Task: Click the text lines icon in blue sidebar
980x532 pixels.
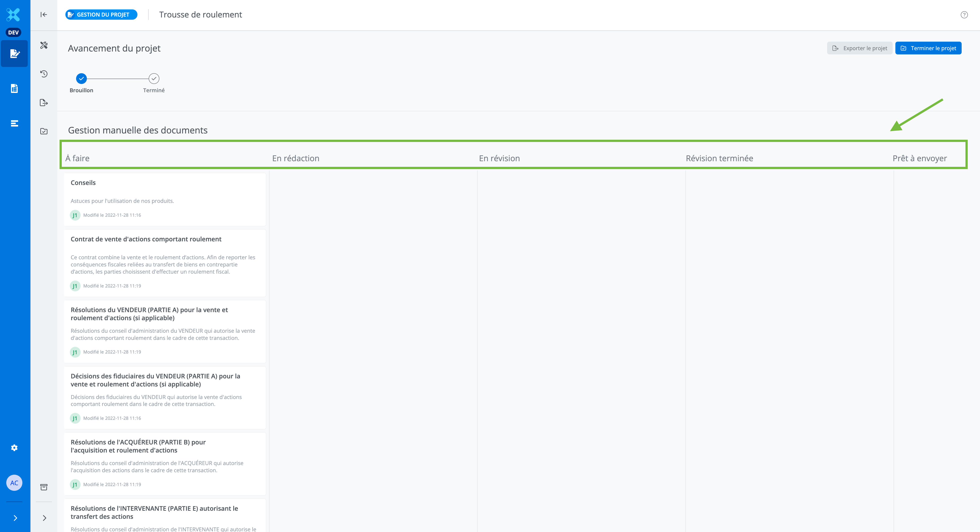Action: tap(15, 123)
